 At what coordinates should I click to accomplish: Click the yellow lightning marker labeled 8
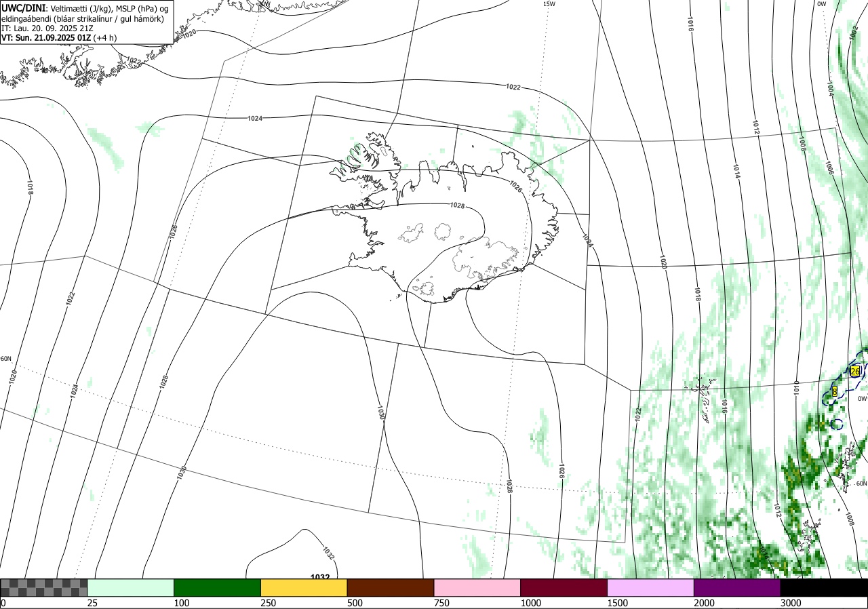pos(834,391)
